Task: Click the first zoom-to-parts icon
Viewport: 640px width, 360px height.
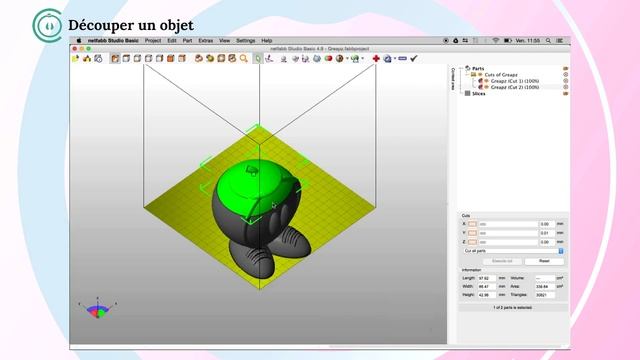Action: (198, 59)
